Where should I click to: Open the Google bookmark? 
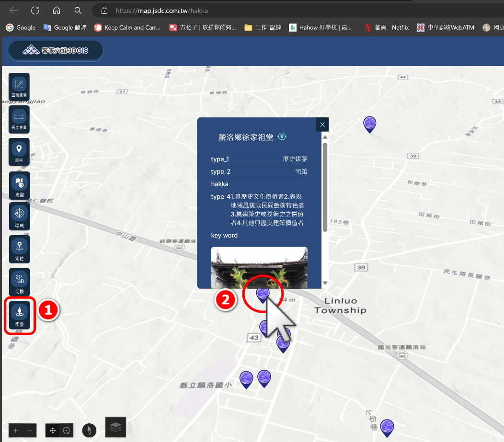[x=21, y=28]
